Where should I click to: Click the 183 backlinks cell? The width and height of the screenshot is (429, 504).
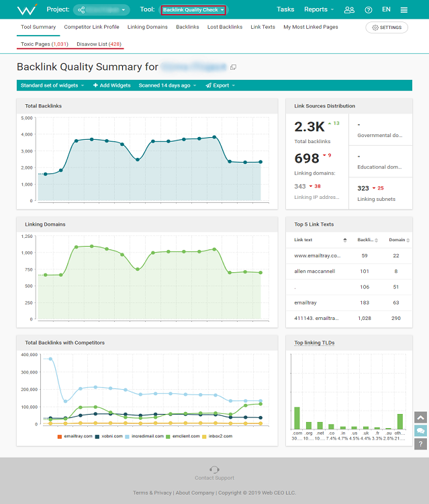coord(365,303)
